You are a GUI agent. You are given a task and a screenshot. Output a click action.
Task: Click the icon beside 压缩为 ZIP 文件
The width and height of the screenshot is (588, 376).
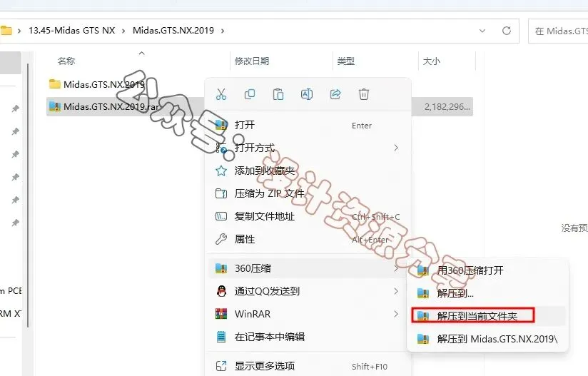pos(221,193)
